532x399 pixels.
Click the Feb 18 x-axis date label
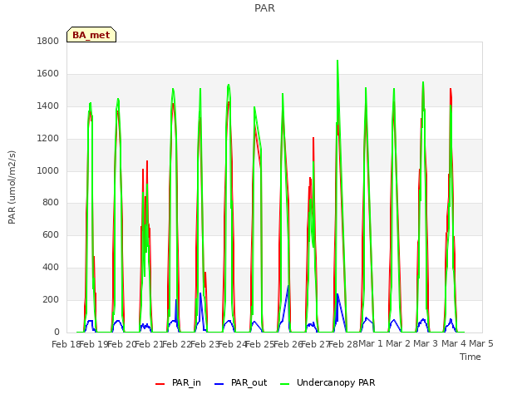click(x=66, y=344)
